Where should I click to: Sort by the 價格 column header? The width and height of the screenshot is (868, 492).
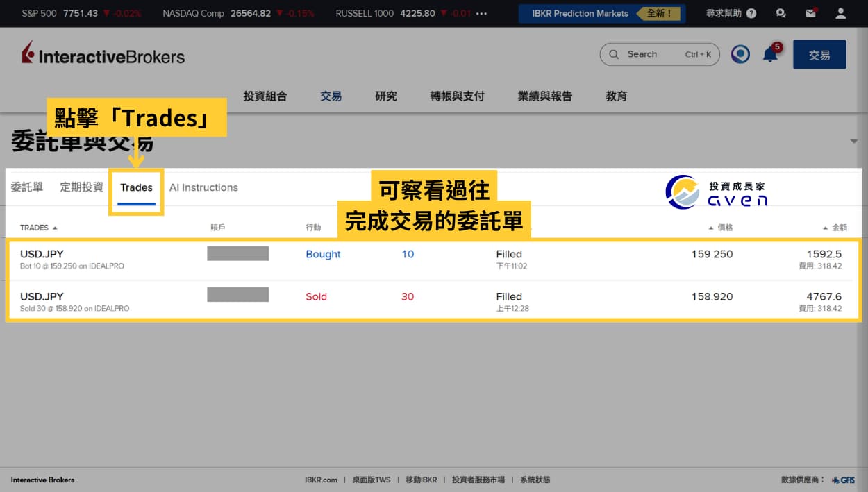tap(721, 228)
